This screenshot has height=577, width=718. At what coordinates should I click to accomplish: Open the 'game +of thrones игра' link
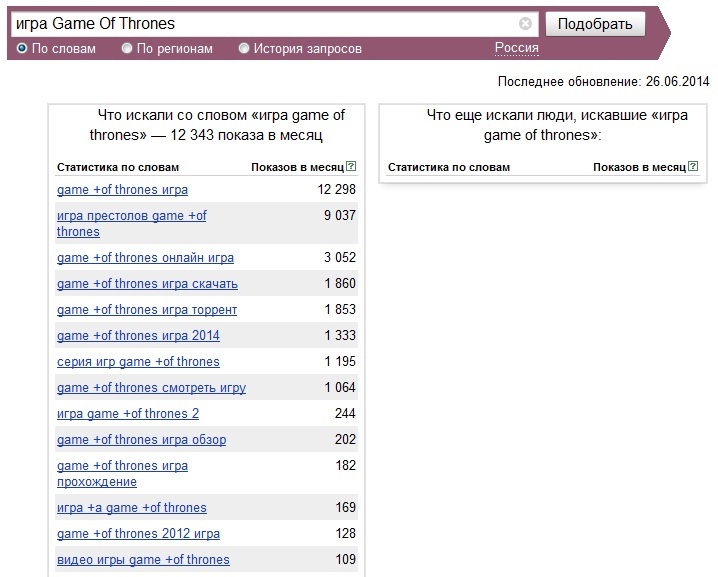[122, 190]
